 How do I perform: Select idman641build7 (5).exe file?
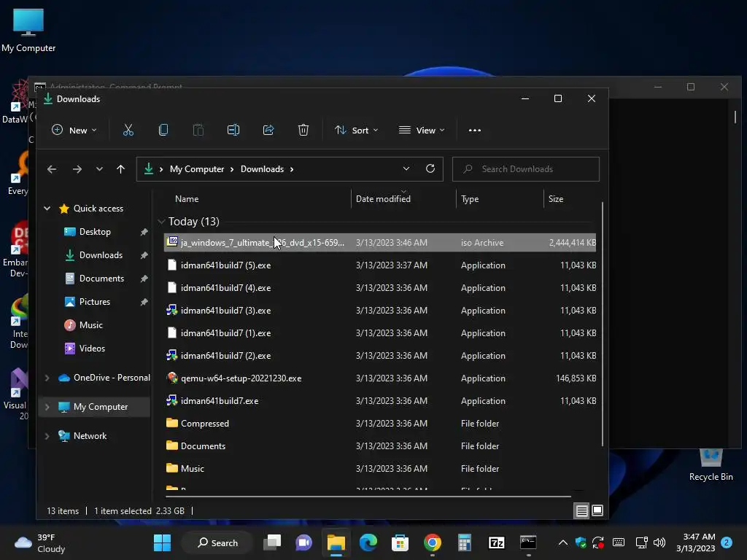click(379, 265)
